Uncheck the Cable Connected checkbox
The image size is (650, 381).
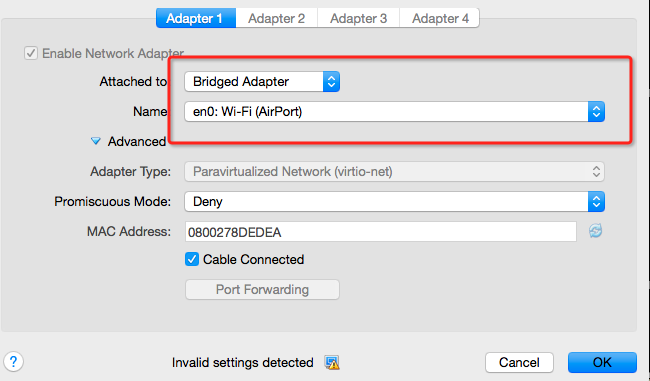point(192,260)
